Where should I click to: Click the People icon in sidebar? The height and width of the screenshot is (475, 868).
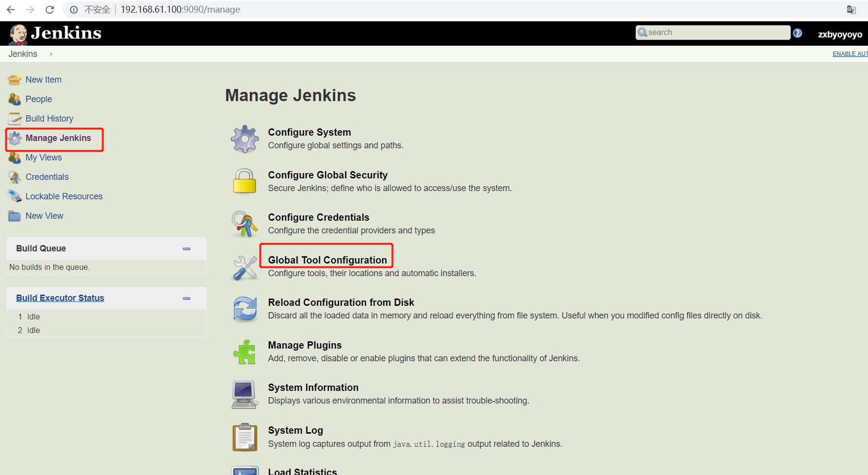point(15,99)
